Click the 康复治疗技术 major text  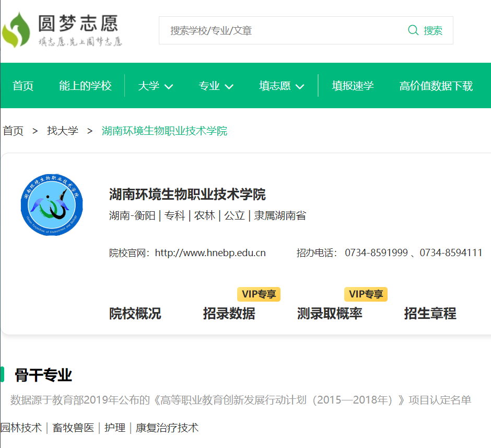[x=167, y=428]
